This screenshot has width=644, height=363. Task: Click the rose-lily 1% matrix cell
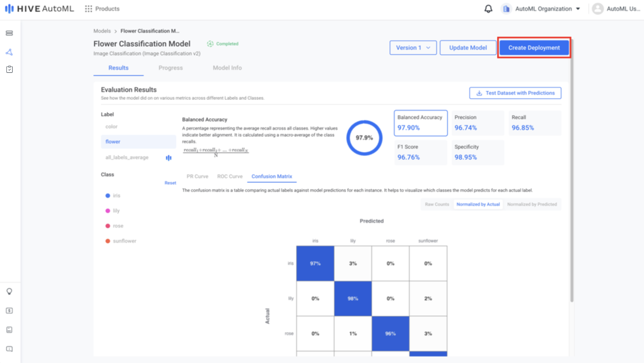[x=353, y=334]
